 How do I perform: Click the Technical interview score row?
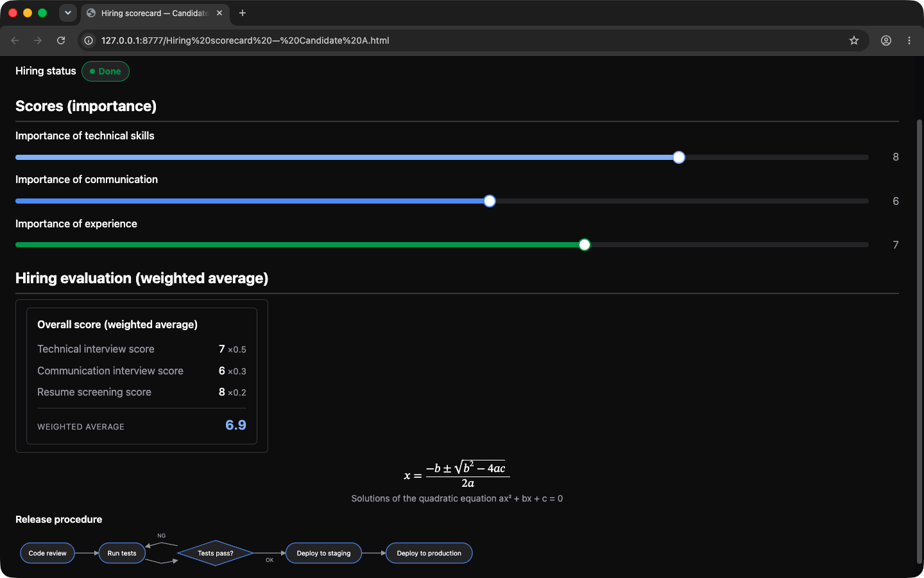142,349
